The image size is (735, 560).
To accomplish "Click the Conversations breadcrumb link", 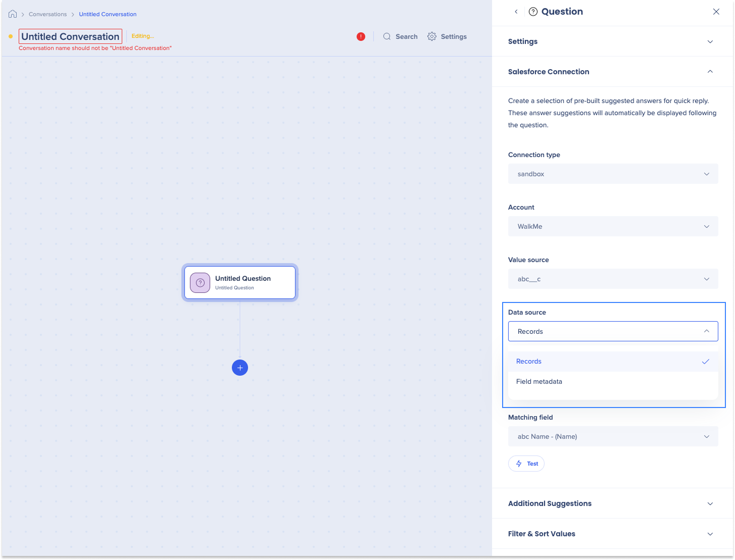I will pyautogui.click(x=47, y=14).
